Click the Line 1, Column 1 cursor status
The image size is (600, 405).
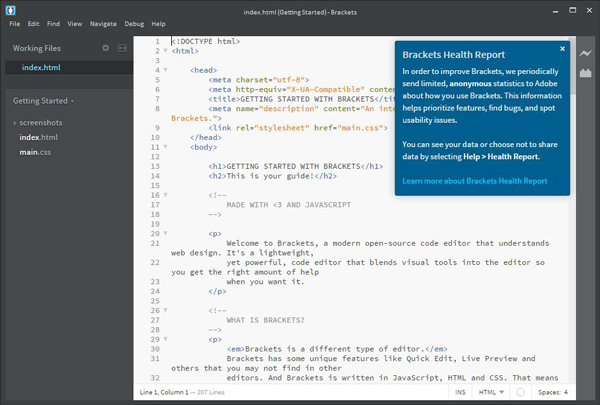[x=164, y=392]
